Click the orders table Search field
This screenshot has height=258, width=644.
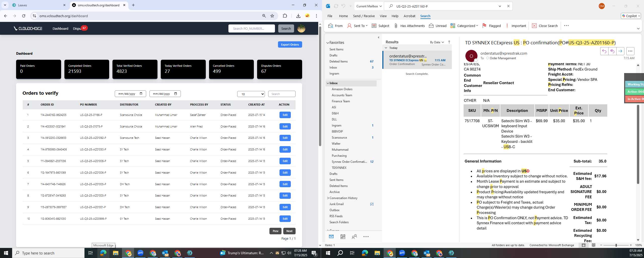coord(282,94)
